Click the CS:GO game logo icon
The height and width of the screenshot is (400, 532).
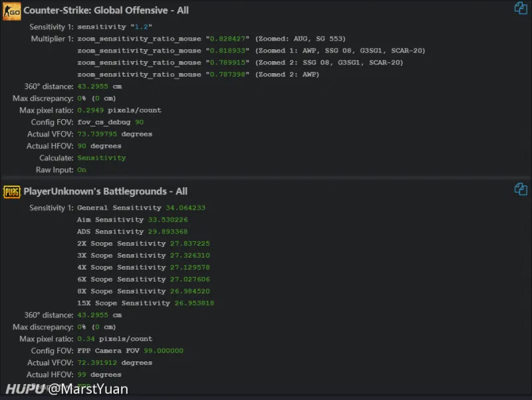(x=12, y=11)
